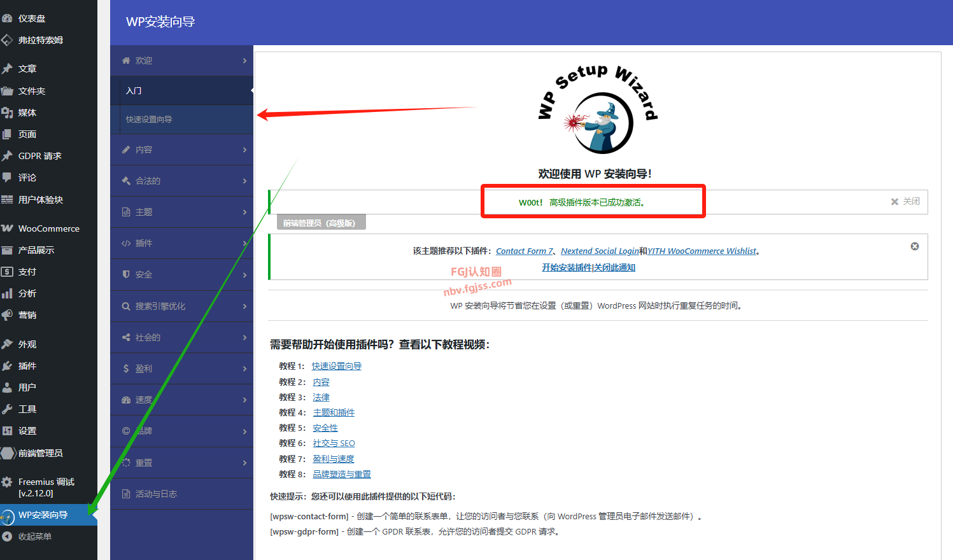The width and height of the screenshot is (953, 560).
Task: Click the 用户 person icon
Action: (x=7, y=388)
